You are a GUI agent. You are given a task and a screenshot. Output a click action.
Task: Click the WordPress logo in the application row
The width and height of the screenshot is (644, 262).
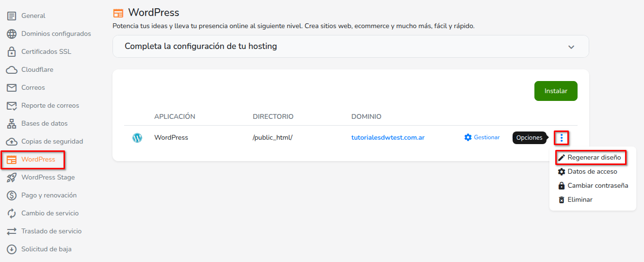(137, 138)
